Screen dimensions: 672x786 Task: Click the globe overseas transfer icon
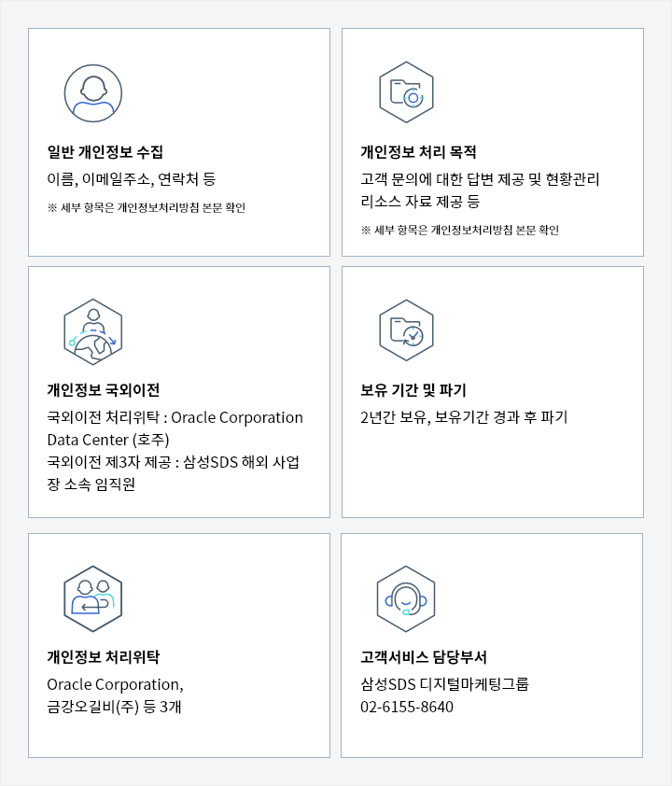click(93, 331)
